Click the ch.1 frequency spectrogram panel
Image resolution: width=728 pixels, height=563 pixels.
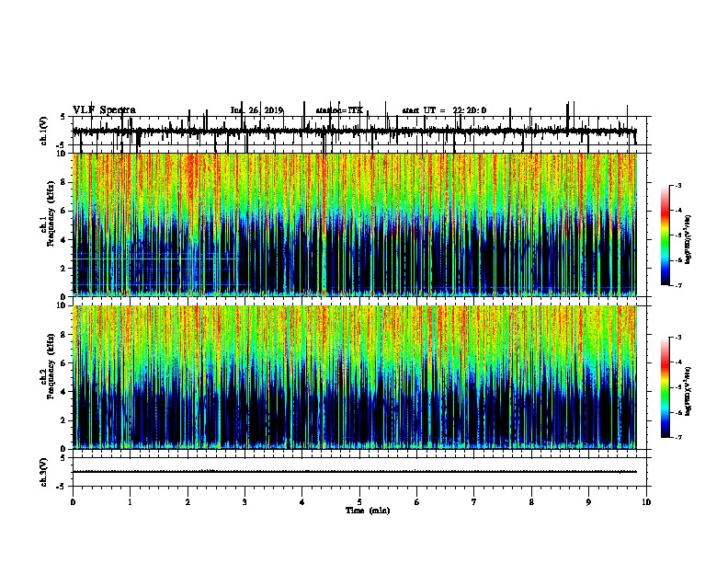pos(355,224)
